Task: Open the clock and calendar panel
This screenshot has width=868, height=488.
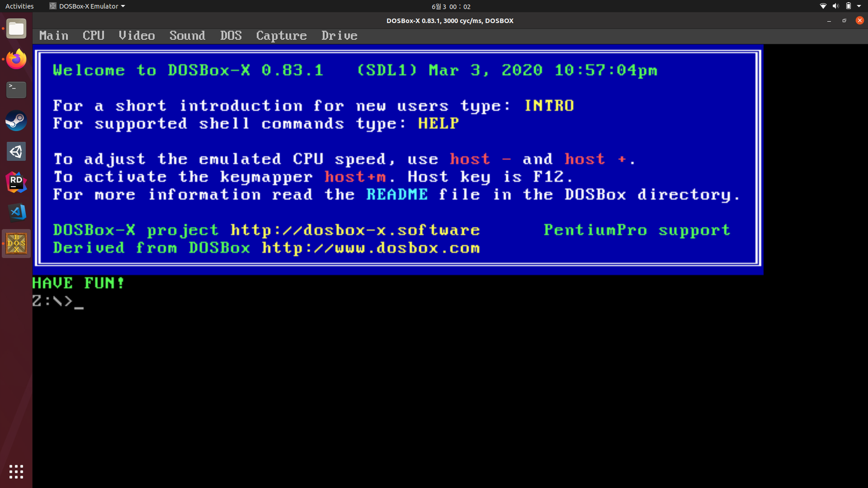Action: click(x=451, y=6)
